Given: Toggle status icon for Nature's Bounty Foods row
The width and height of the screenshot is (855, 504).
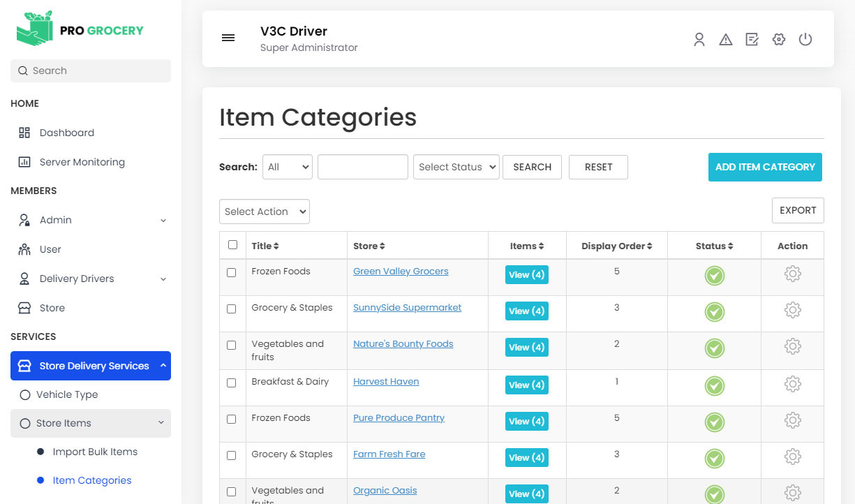Looking at the screenshot, I should pyautogui.click(x=714, y=348).
